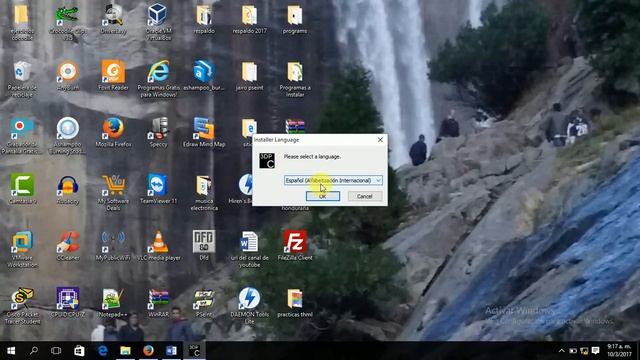Select the Camtasia desktop shortcut

(x=22, y=189)
